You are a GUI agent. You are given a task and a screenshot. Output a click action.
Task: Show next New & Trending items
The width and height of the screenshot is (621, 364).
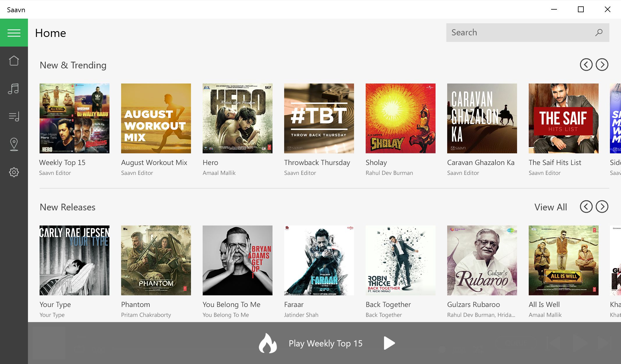click(602, 65)
